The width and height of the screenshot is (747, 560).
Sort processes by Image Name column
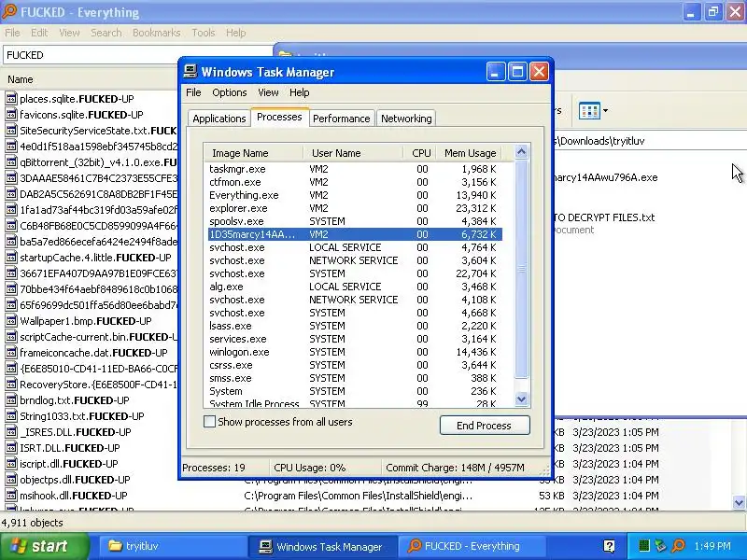(253, 153)
